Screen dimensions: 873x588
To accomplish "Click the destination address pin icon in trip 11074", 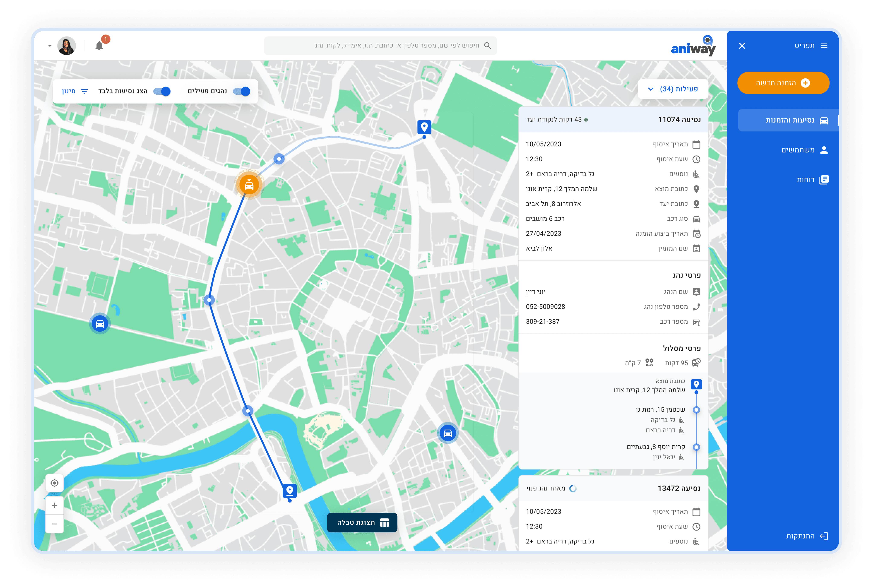I will click(x=696, y=204).
